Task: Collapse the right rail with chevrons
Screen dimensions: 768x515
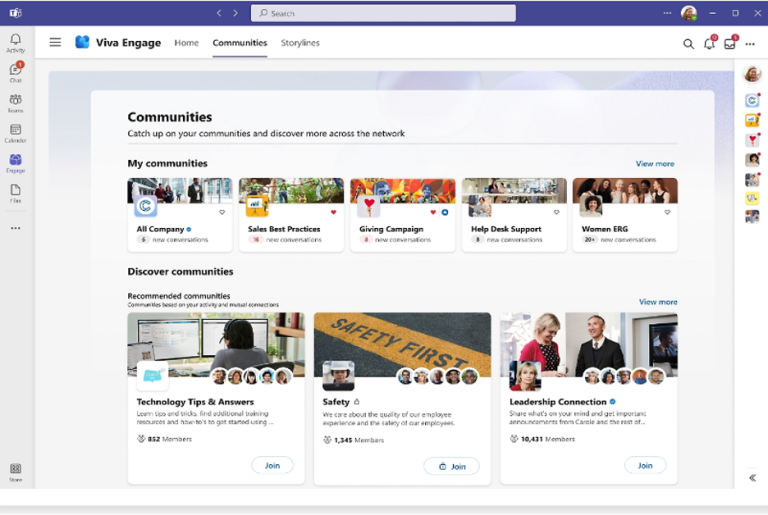Action: pos(752,478)
